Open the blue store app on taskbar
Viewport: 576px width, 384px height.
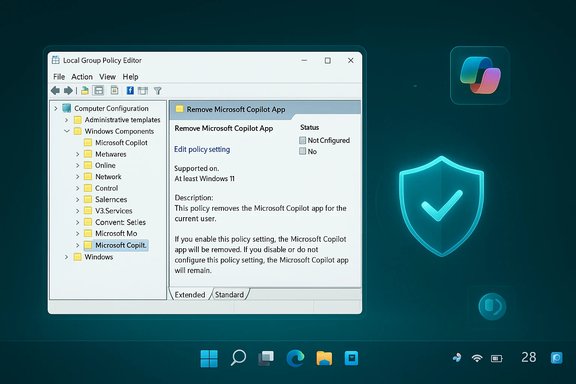coord(351,358)
